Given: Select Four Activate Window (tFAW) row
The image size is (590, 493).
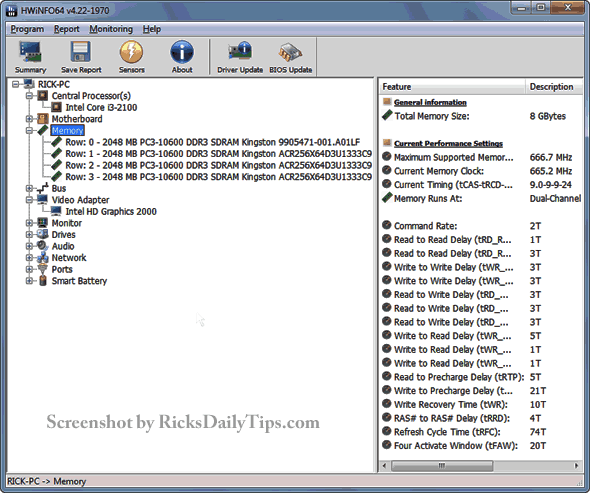Looking at the screenshot, I should 481,446.
